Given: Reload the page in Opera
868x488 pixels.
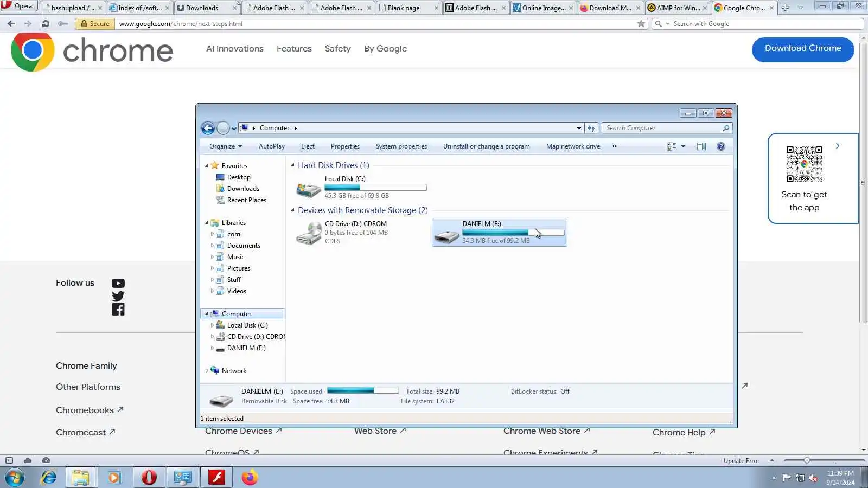Looking at the screenshot, I should pos(46,24).
